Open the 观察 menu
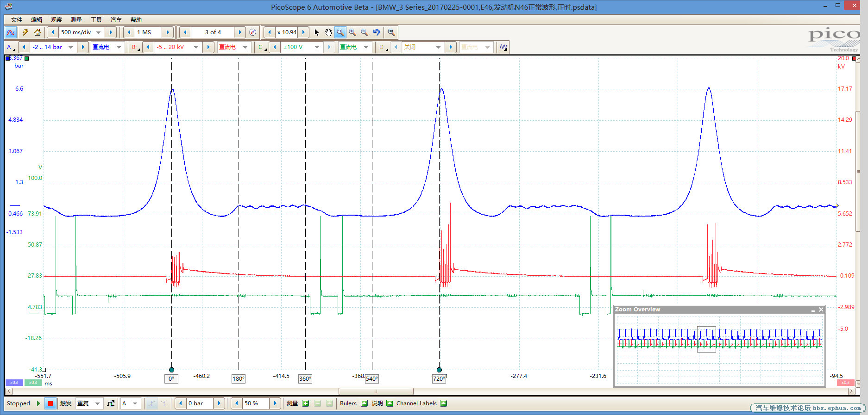868x415 pixels. tap(57, 19)
